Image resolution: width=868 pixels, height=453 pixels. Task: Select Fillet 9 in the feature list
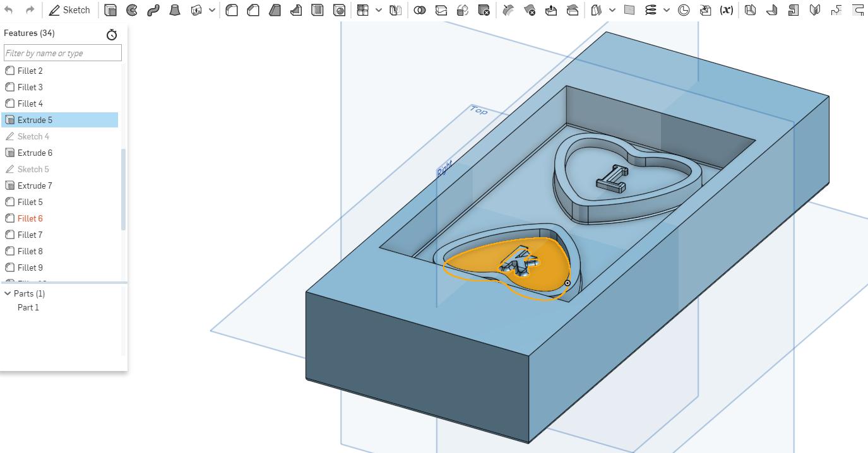pos(60,268)
